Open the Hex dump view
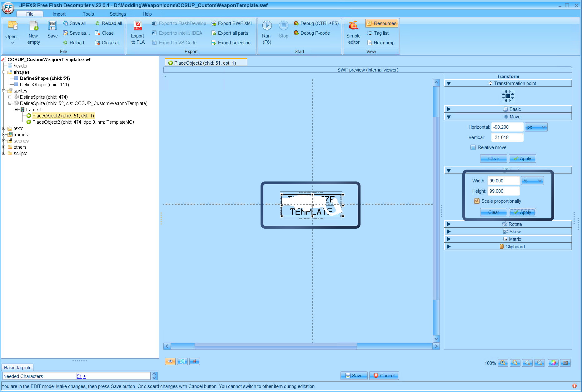This screenshot has width=582, height=392. click(381, 42)
